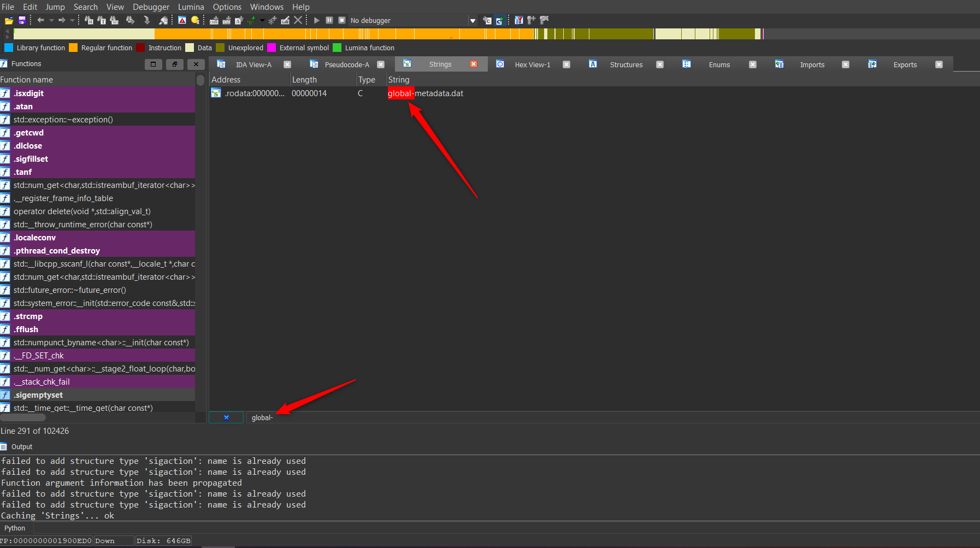980x548 pixels.
Task: Click the Output window icon
Action: [4, 447]
